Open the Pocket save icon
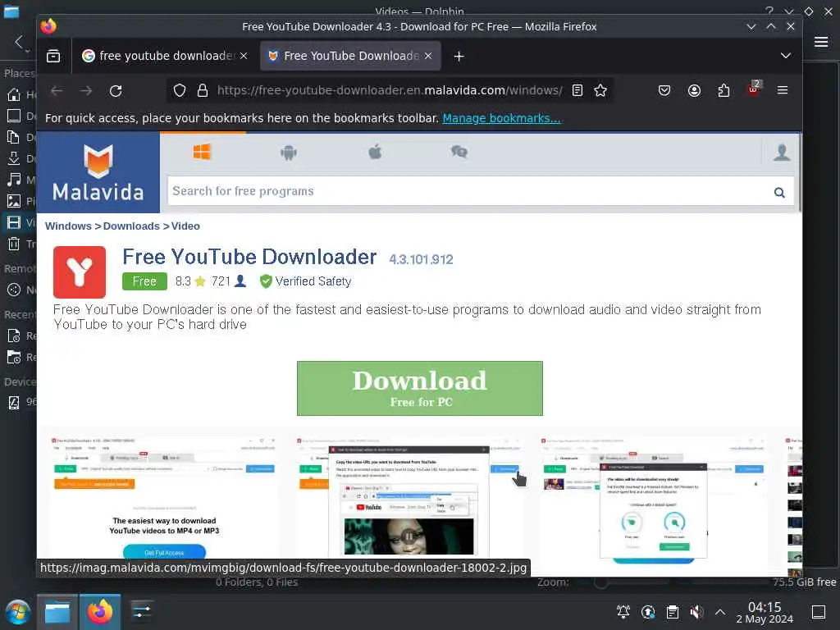The width and height of the screenshot is (840, 630). pyautogui.click(x=664, y=90)
